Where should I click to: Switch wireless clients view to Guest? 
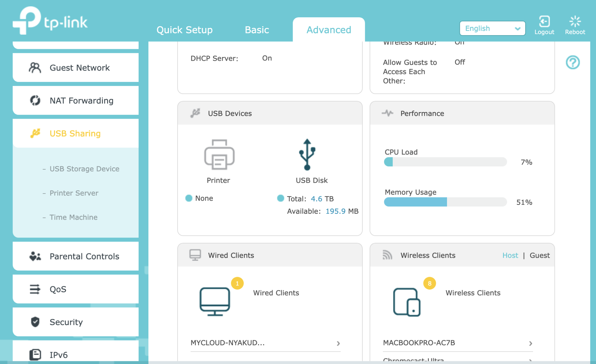coord(539,255)
